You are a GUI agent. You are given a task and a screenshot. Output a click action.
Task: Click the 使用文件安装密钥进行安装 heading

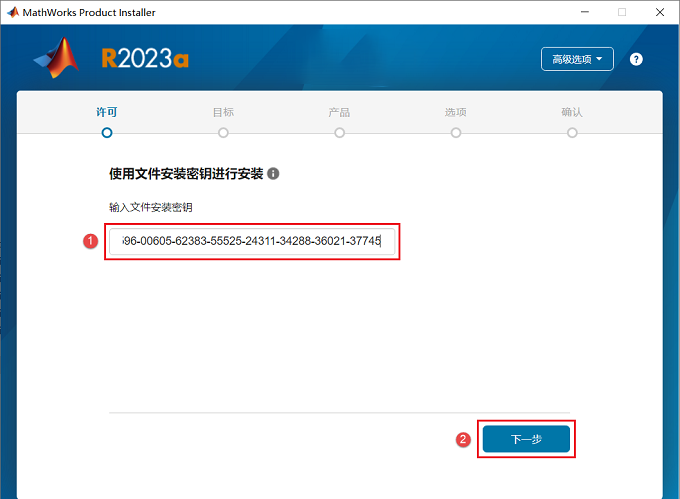[x=186, y=173]
